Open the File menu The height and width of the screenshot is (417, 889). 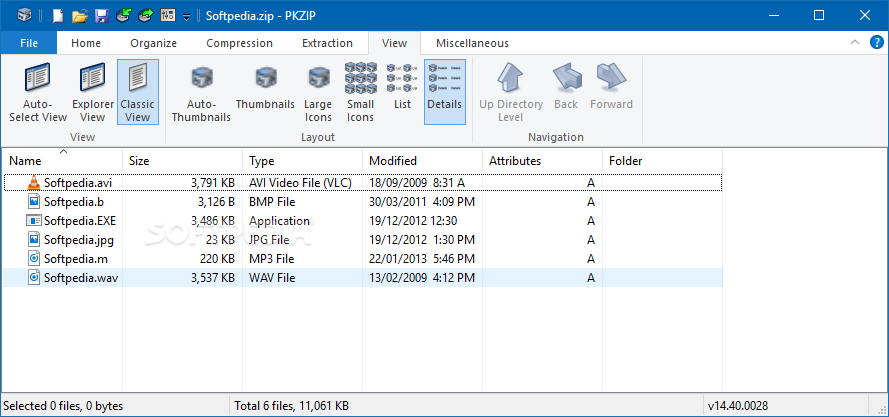(x=29, y=43)
